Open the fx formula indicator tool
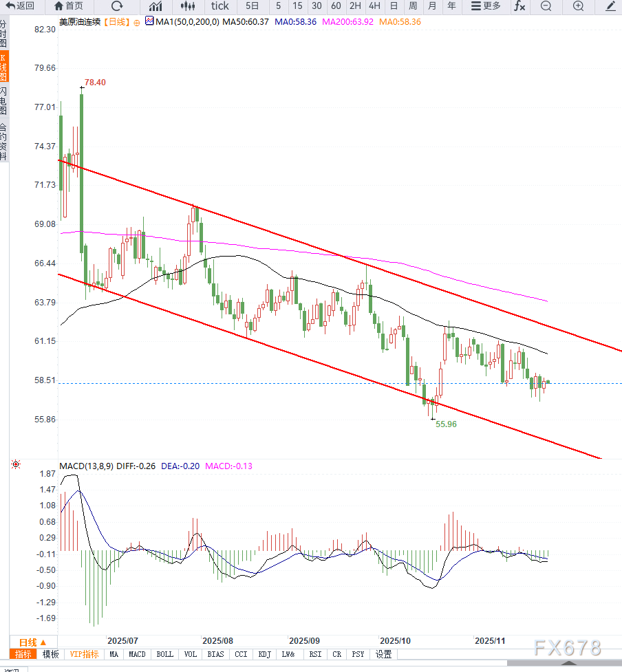This screenshot has width=622, height=672. tap(519, 6)
